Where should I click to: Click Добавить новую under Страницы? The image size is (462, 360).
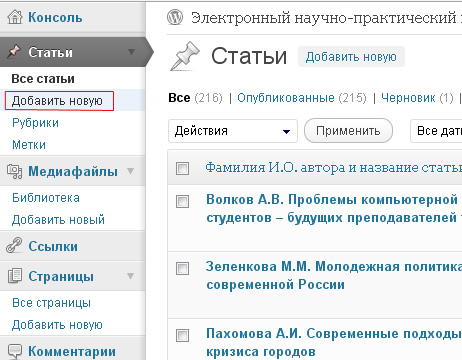click(57, 325)
